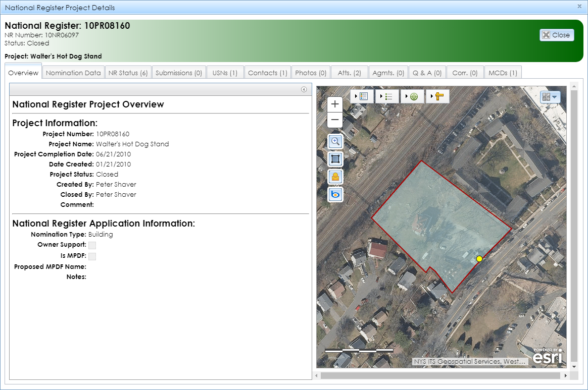Select the magnifier zoom tool on the map
The height and width of the screenshot is (390, 588).
(335, 141)
